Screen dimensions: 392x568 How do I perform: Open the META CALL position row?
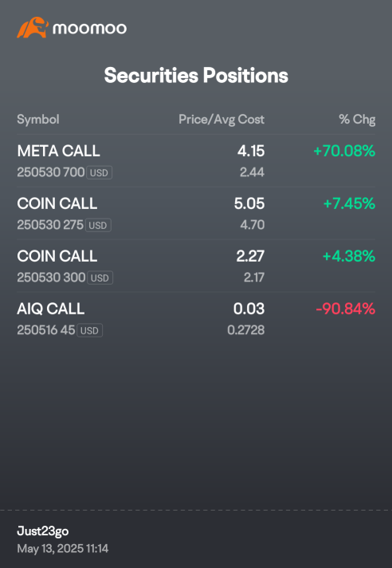[196, 161]
